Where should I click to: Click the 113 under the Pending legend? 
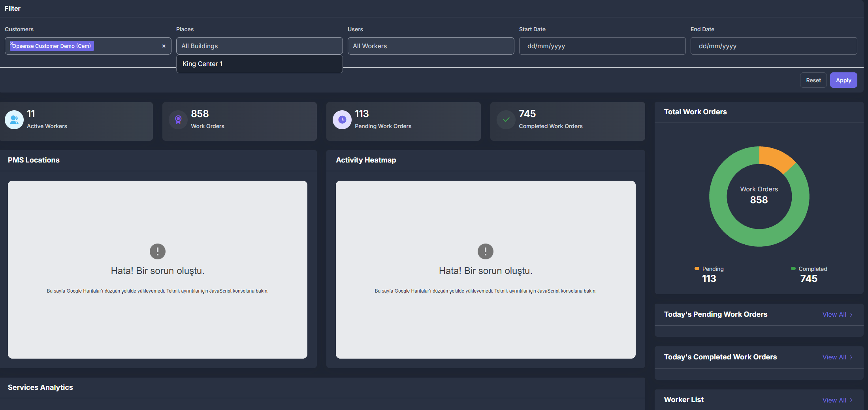click(x=709, y=279)
